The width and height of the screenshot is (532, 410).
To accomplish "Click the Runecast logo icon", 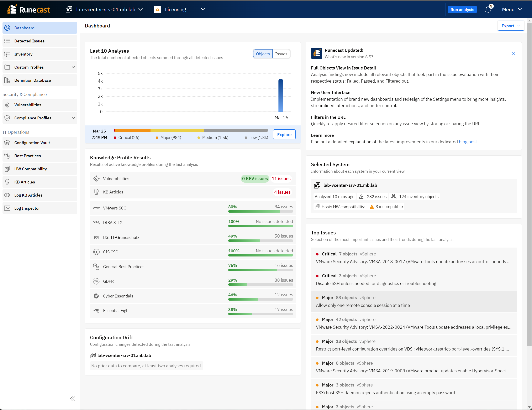I will pos(12,9).
